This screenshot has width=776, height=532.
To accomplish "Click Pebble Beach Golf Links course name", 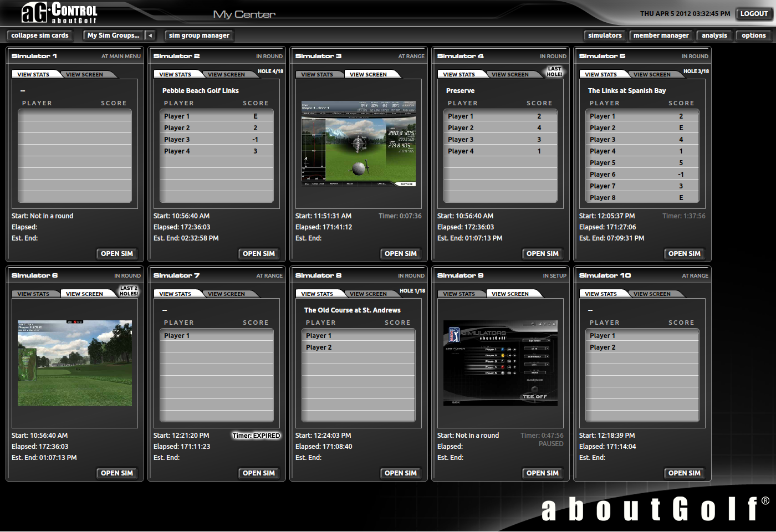I will 201,91.
